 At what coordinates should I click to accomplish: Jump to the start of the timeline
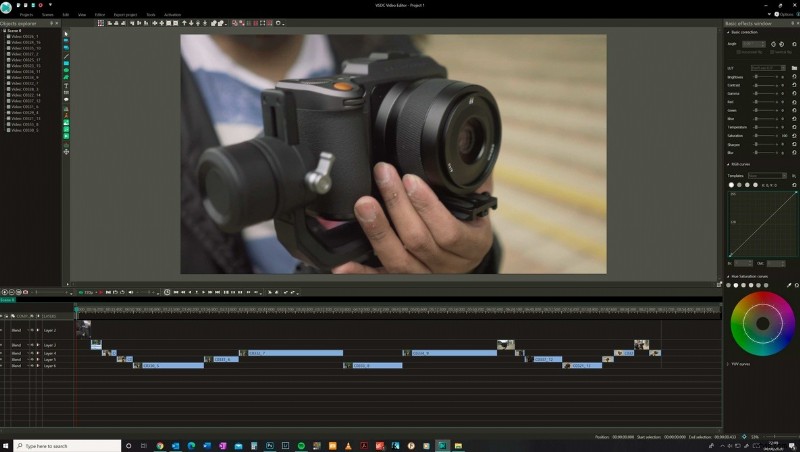click(x=176, y=292)
